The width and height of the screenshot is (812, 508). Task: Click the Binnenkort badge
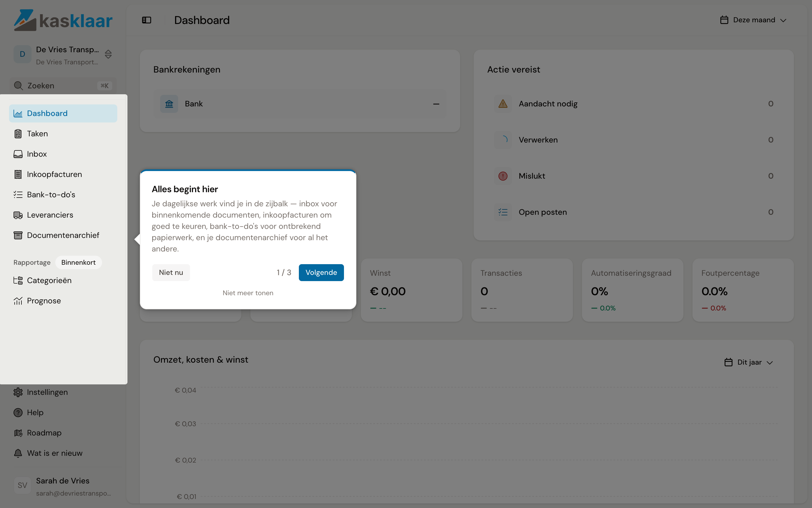[78, 262]
